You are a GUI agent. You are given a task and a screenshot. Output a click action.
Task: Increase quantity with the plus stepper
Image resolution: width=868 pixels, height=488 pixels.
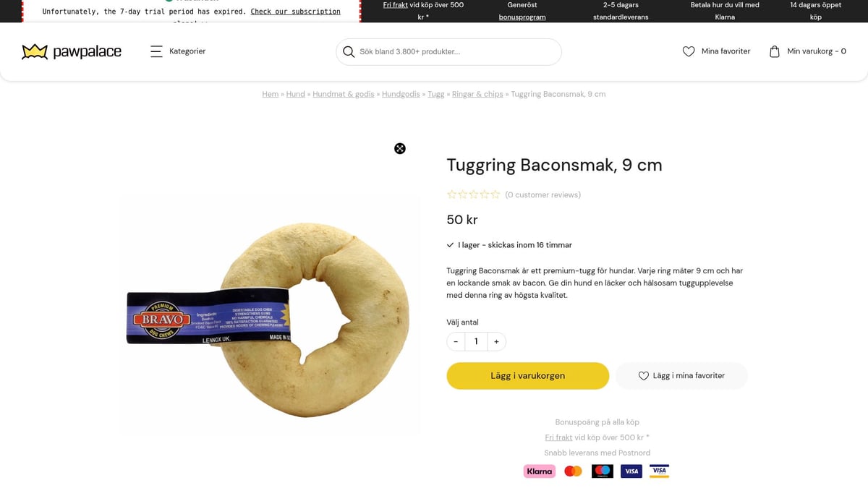pyautogui.click(x=496, y=341)
